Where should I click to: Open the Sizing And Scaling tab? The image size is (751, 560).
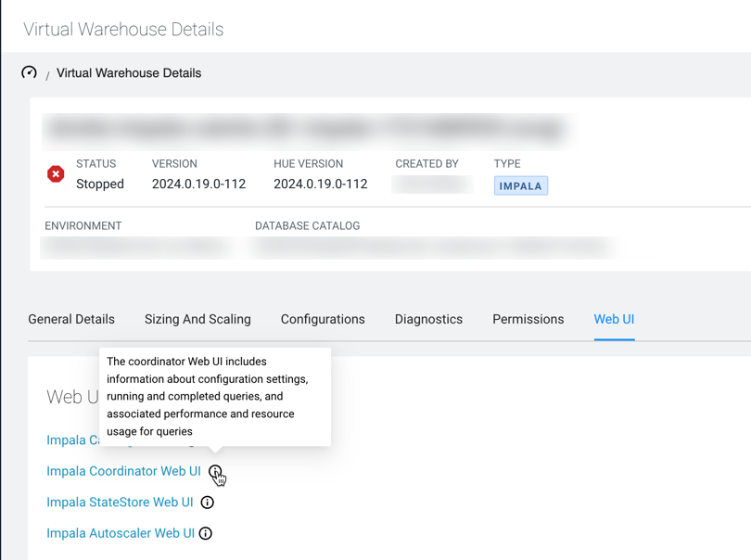[197, 319]
